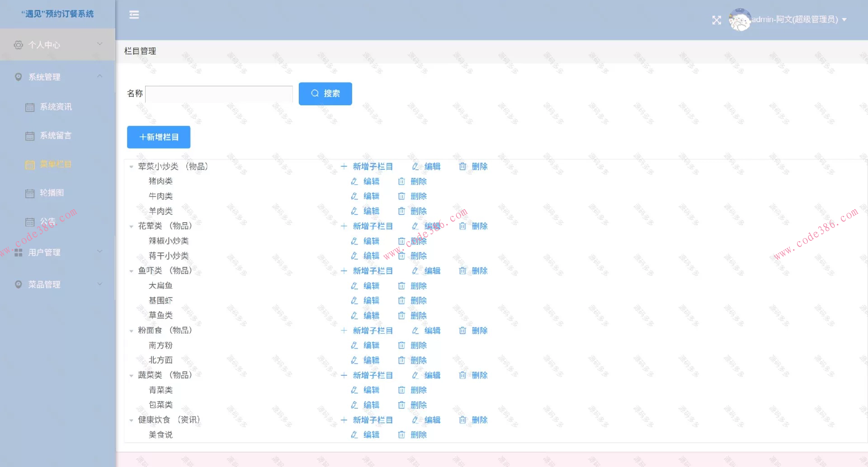This screenshot has width=868, height=467.
Task: Click trash icon for 猪肉类
Action: click(401, 182)
